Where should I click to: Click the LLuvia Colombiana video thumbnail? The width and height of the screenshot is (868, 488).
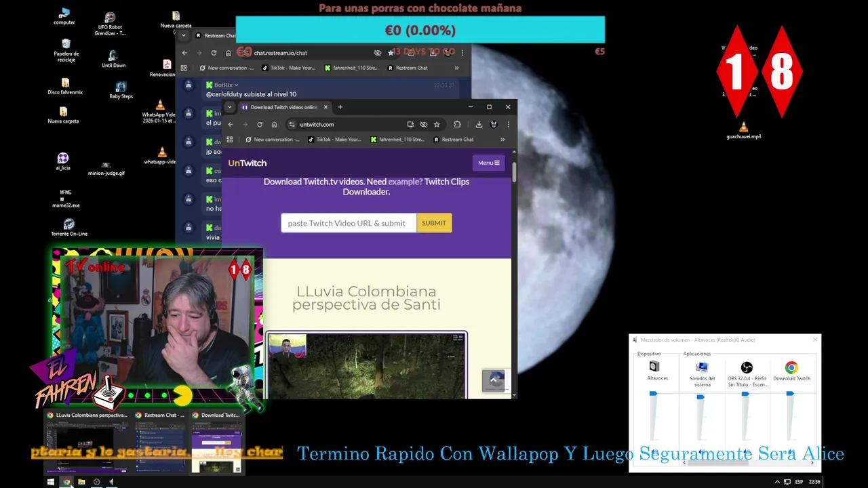[366, 365]
